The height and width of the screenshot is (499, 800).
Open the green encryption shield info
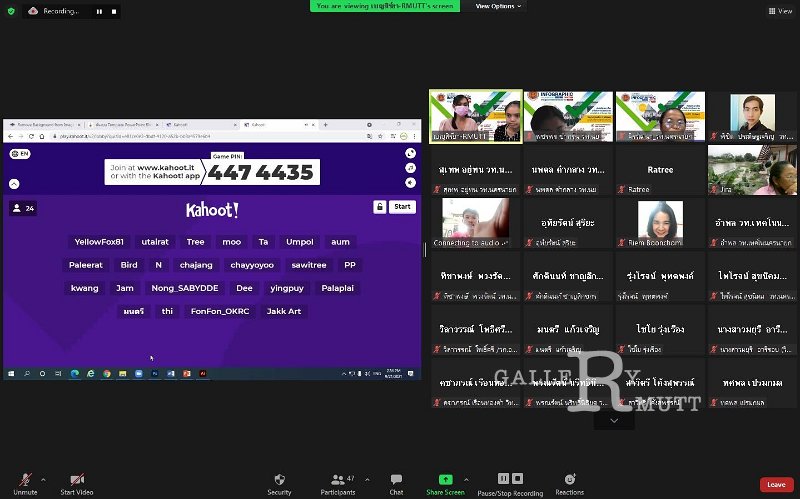coord(11,11)
